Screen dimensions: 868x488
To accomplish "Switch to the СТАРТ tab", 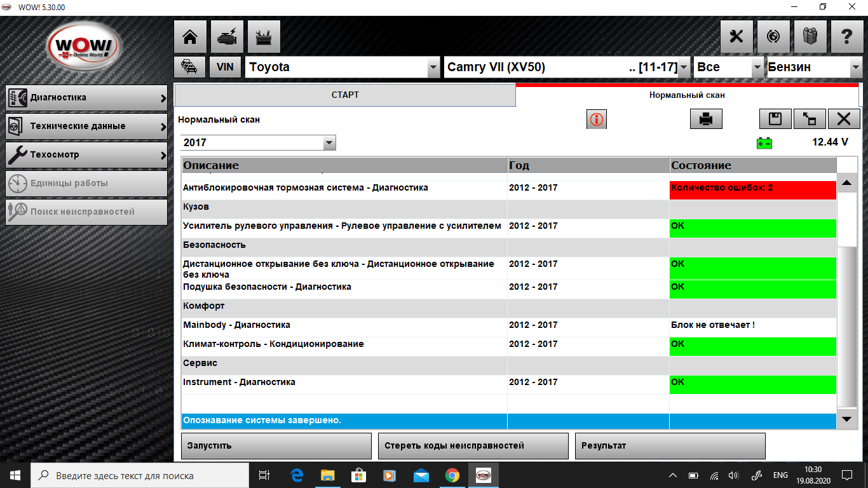I will coord(345,95).
